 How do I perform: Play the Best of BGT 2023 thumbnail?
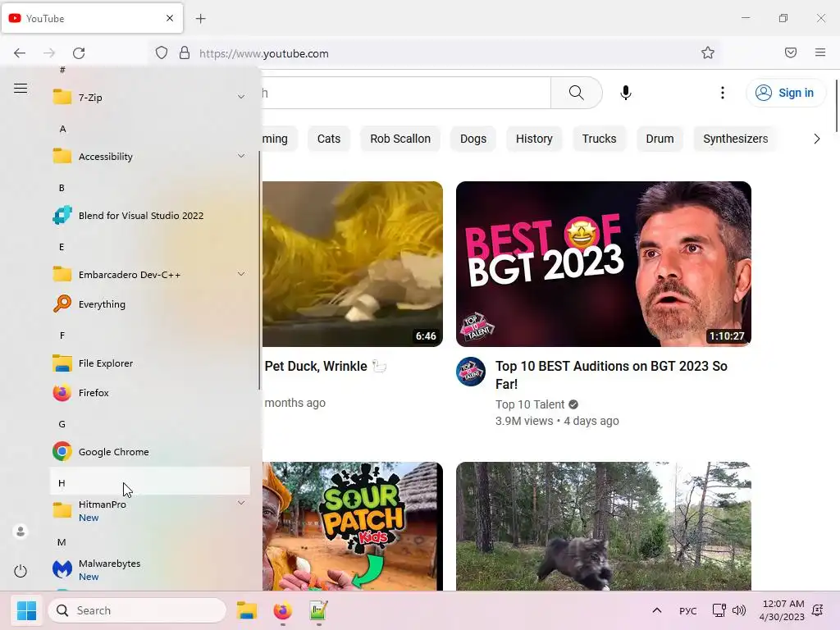point(603,264)
